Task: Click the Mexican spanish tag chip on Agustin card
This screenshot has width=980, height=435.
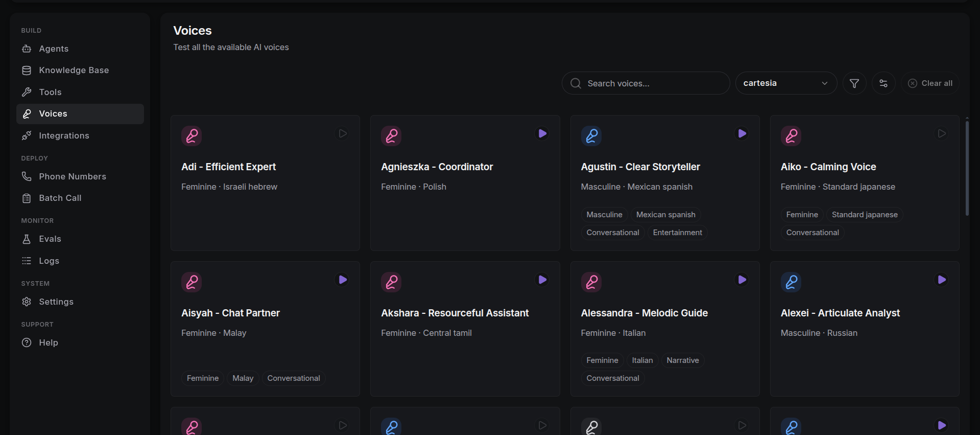Action: click(666, 215)
